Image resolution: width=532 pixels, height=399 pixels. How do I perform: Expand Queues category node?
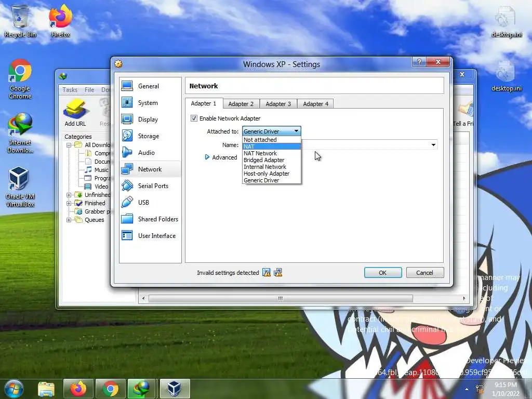point(69,220)
